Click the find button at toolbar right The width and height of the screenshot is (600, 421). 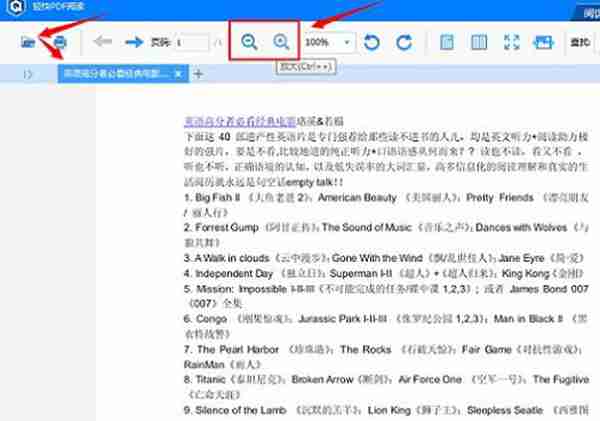coord(580,42)
